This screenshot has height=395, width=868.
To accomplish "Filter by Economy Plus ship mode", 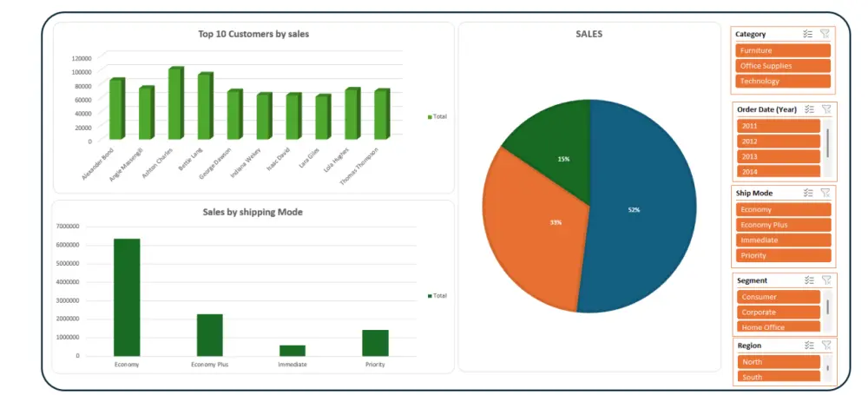I will 784,225.
